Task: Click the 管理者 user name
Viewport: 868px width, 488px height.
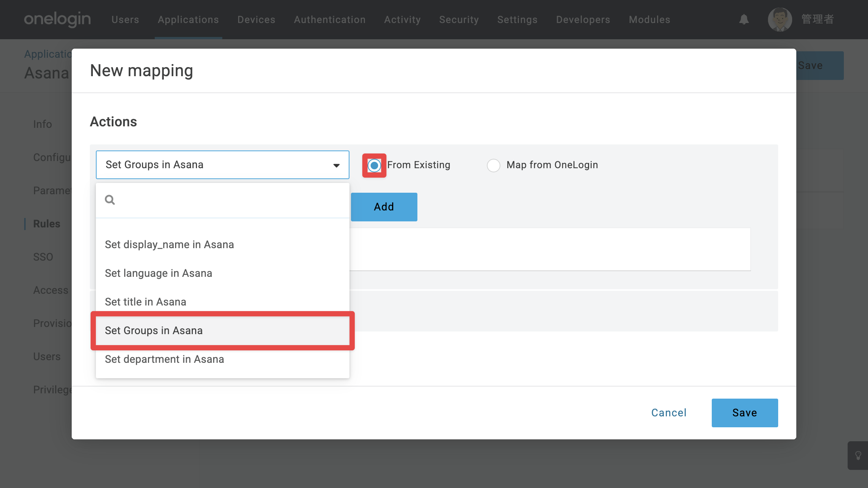Action: (817, 19)
